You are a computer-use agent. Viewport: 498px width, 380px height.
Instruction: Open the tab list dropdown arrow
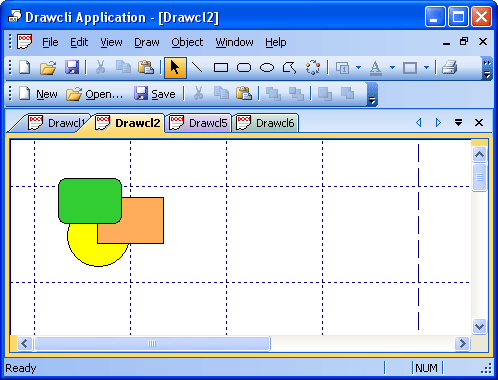tap(458, 123)
